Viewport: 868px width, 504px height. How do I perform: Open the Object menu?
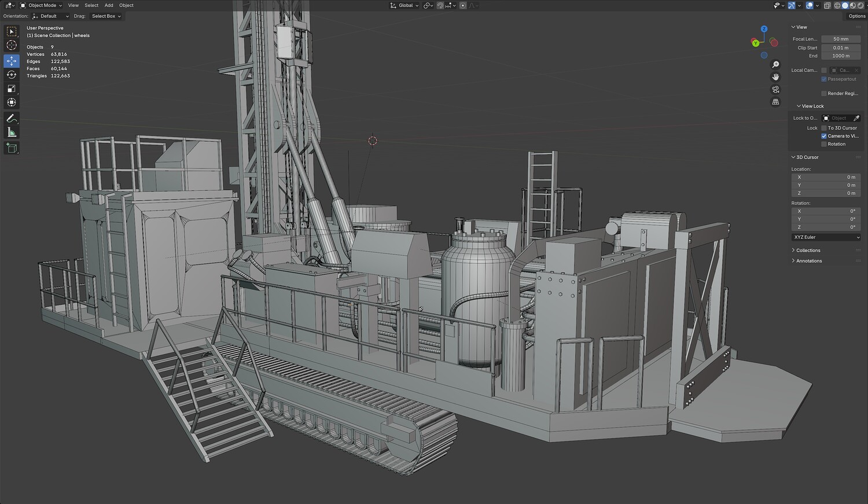pos(126,5)
